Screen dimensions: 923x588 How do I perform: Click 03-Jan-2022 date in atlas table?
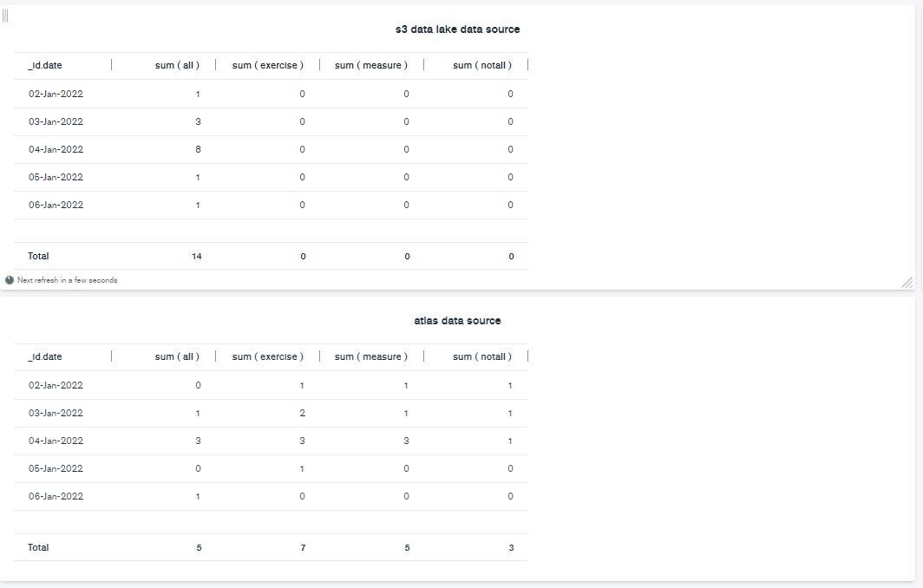[56, 413]
